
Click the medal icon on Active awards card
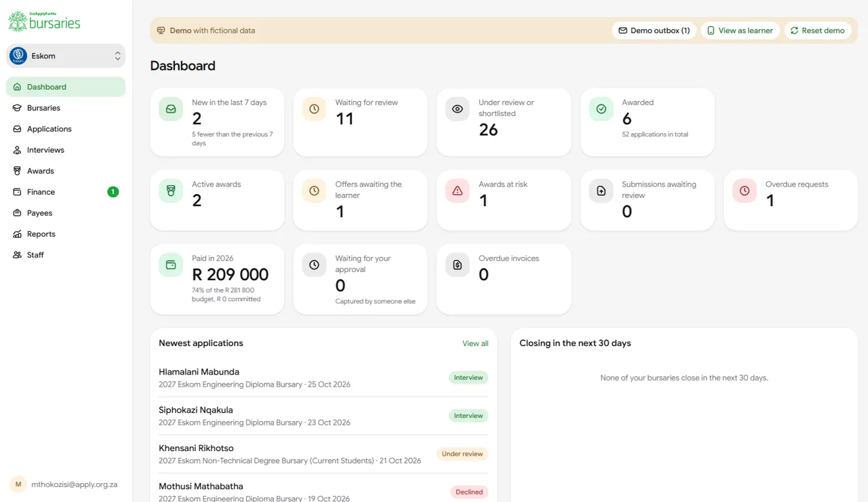[x=171, y=191]
